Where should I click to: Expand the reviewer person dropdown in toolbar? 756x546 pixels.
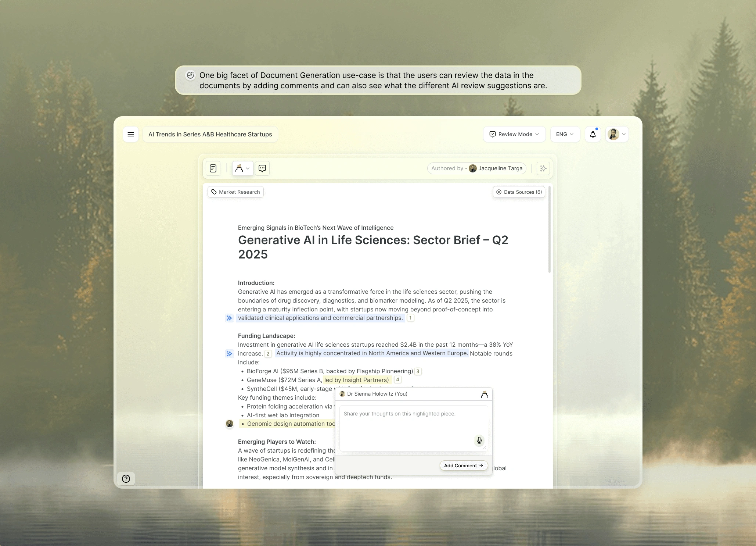tap(242, 168)
